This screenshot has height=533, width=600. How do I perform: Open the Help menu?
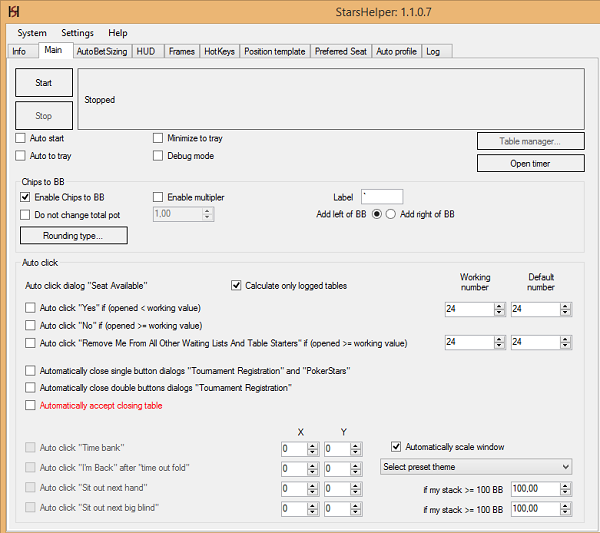click(x=117, y=33)
